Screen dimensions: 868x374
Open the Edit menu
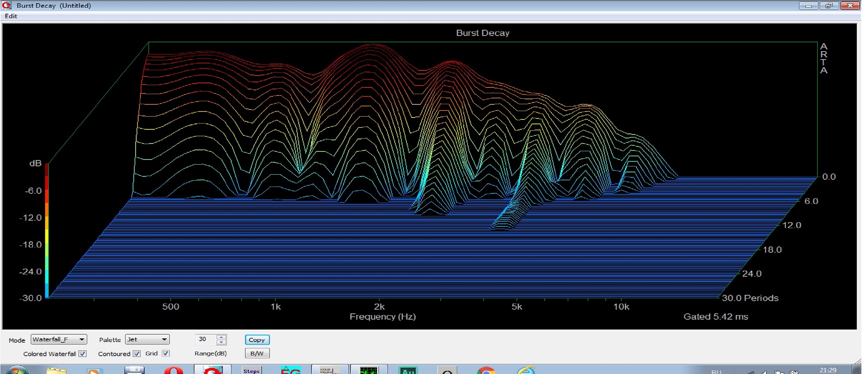tap(11, 16)
